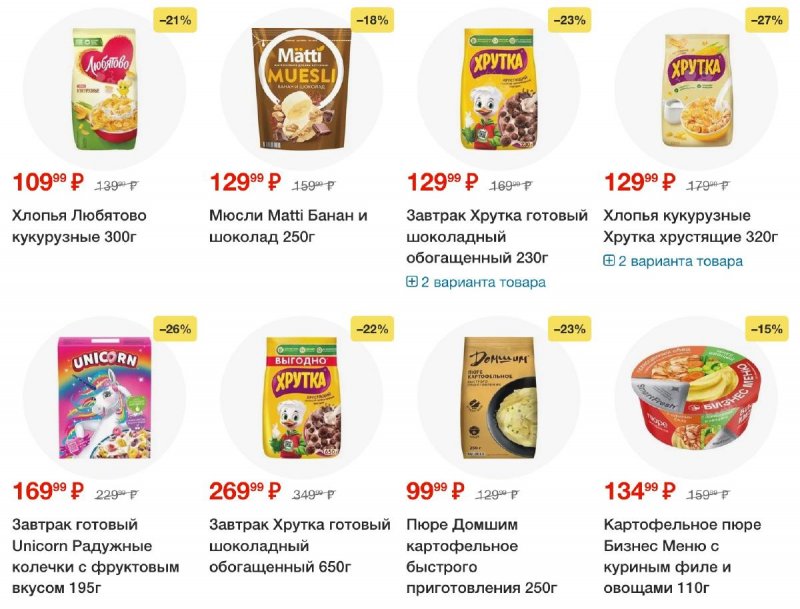Click the plus icon beside Хрутка 320г variants

[x=609, y=261]
